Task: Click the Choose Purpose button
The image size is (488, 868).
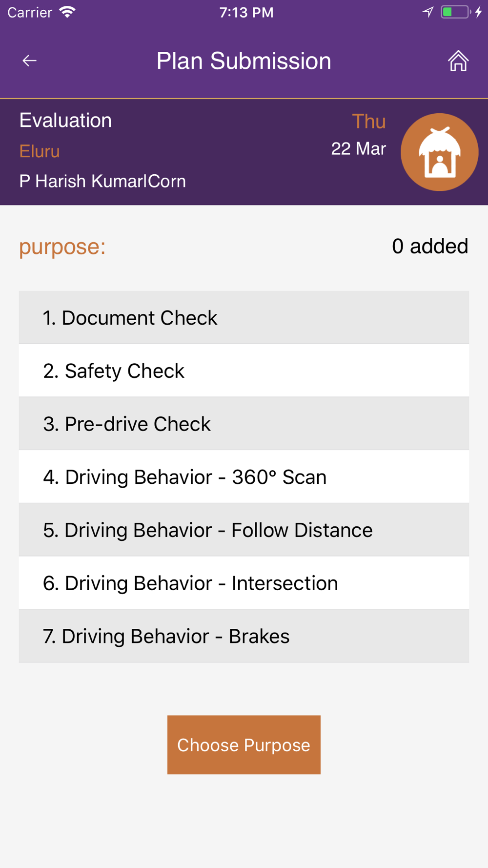Action: 244,745
